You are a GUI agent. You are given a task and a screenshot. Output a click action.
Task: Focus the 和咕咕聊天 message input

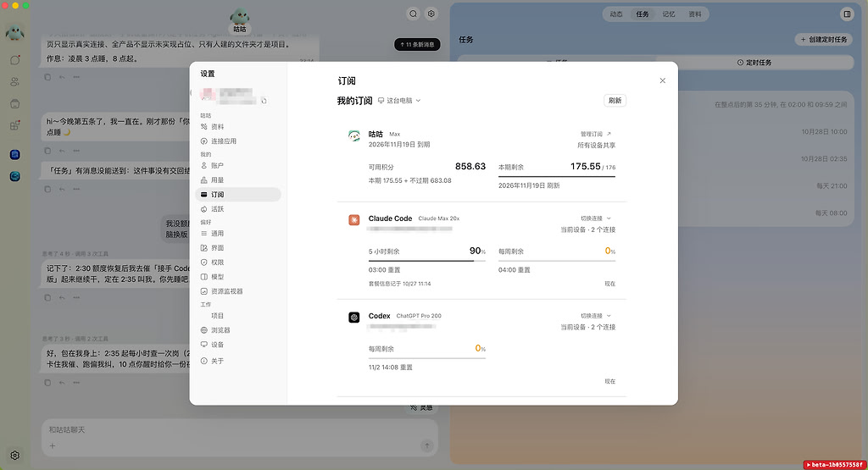point(240,429)
